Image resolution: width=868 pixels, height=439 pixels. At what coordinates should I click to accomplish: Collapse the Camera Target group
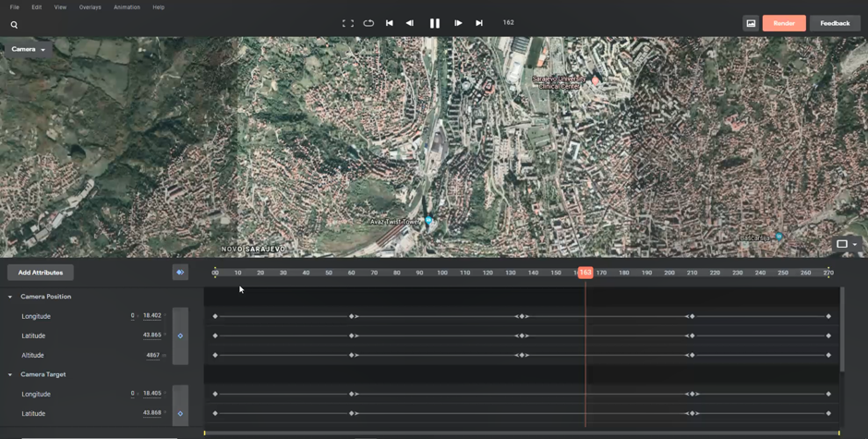(x=10, y=374)
